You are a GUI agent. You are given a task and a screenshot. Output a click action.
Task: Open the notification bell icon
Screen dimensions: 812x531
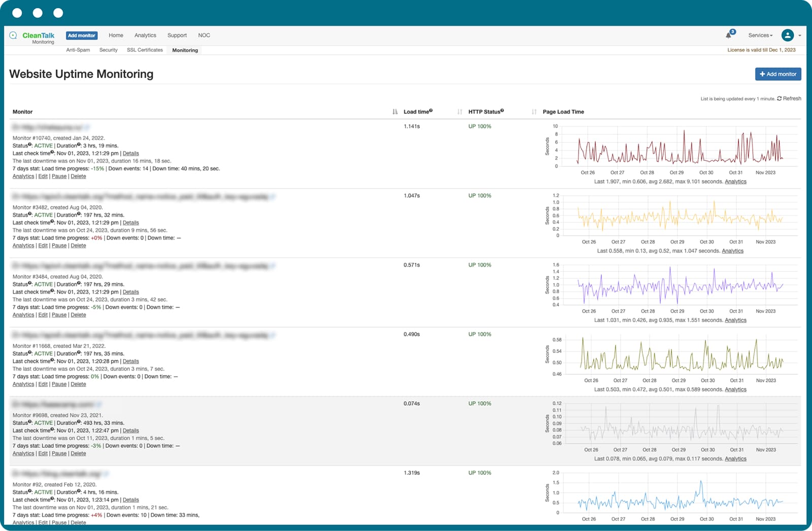click(x=728, y=34)
